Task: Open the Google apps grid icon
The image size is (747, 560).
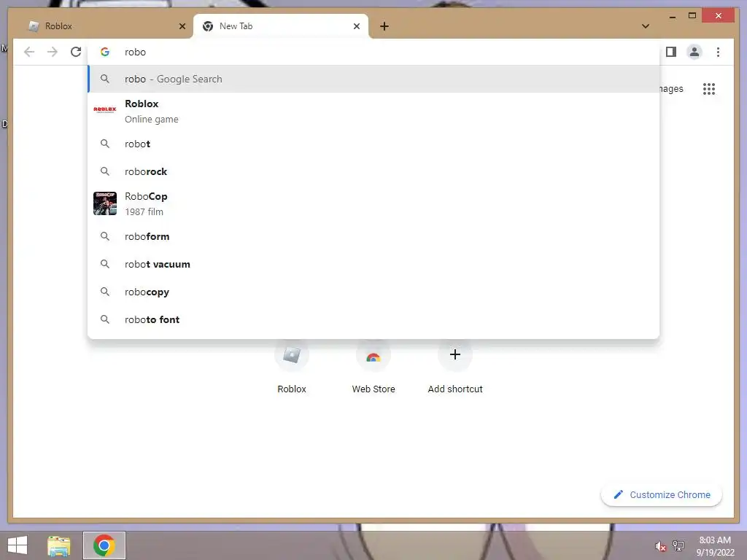Action: (709, 89)
